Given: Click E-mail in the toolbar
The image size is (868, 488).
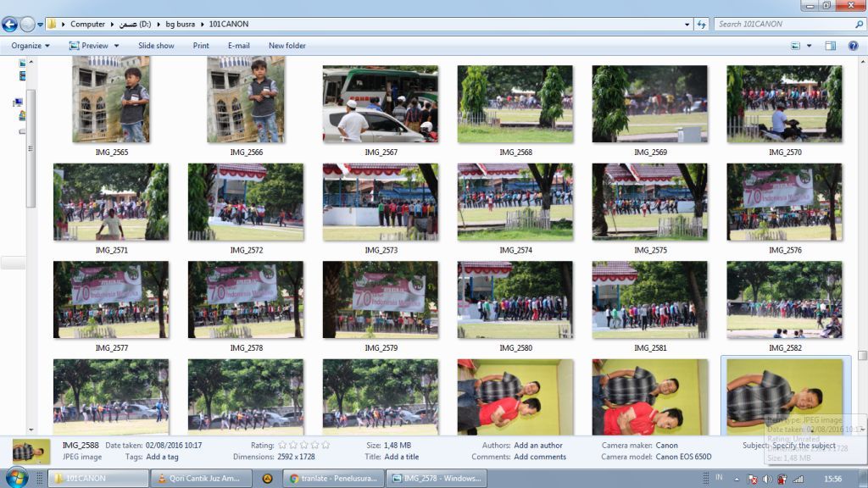Looking at the screenshot, I should coord(238,46).
